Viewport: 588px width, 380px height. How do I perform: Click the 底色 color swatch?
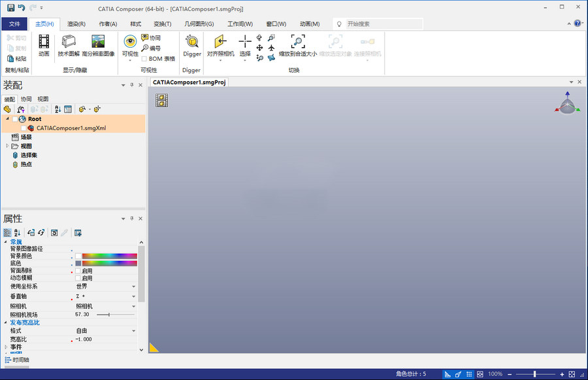coord(78,263)
